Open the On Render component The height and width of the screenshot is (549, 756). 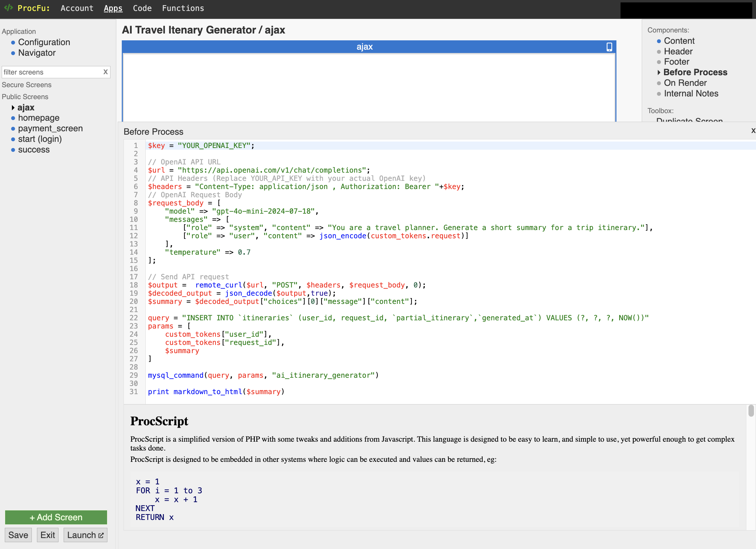pos(685,83)
